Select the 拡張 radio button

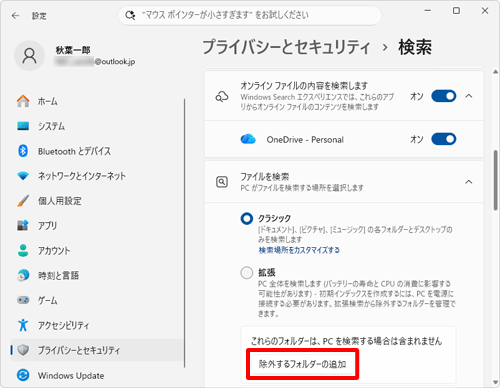[247, 273]
